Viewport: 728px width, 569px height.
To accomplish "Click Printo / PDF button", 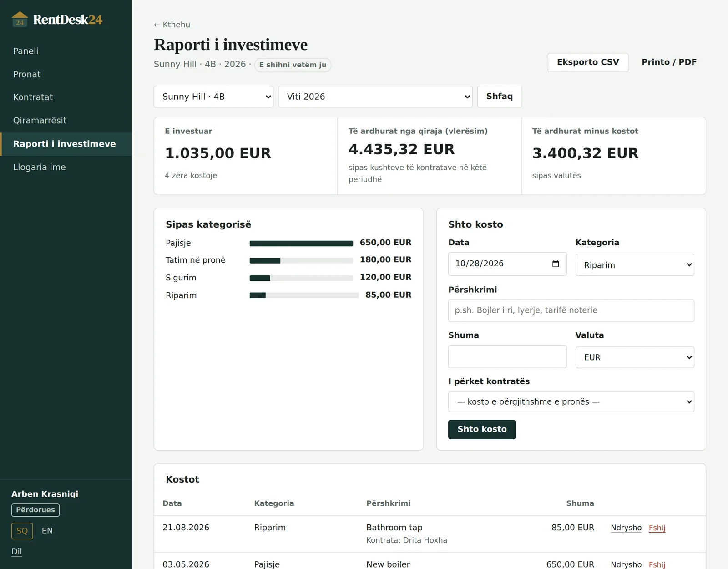I will 669,62.
